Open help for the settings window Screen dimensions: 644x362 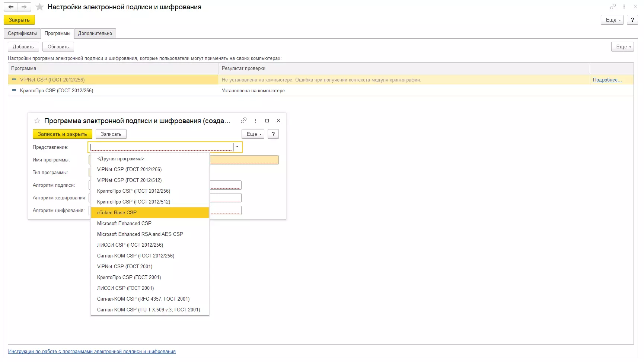[x=632, y=20]
